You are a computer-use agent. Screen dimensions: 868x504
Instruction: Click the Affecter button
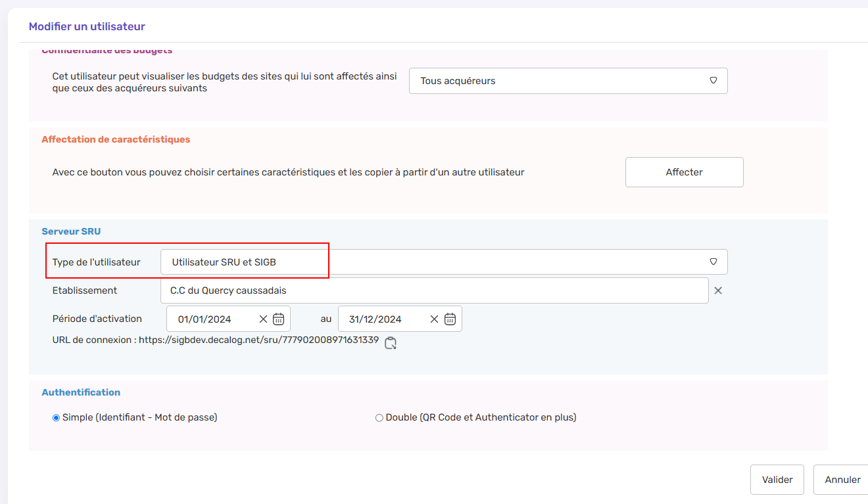coord(684,172)
